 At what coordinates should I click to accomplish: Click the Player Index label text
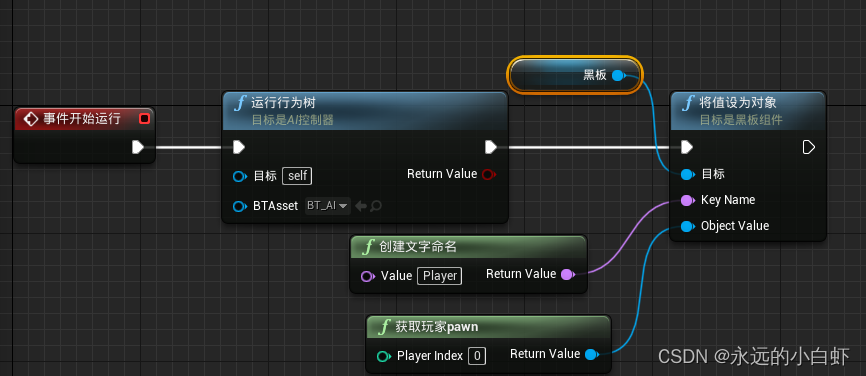(430, 356)
